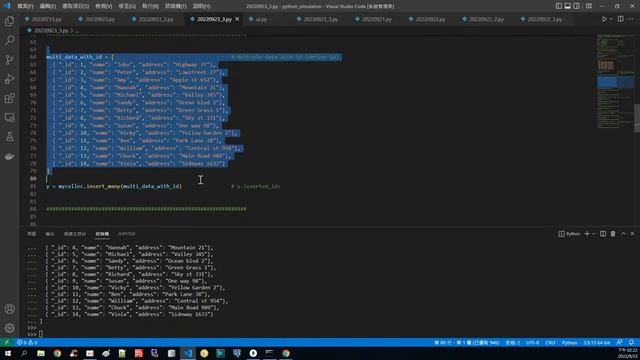Open VS Code from Windows taskbar
Screen dimensions: 640x360
188,353
